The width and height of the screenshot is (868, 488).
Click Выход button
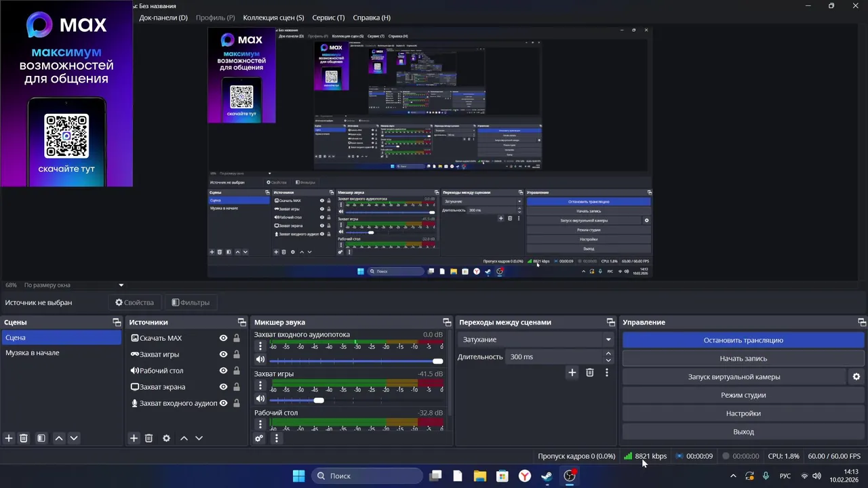(743, 432)
